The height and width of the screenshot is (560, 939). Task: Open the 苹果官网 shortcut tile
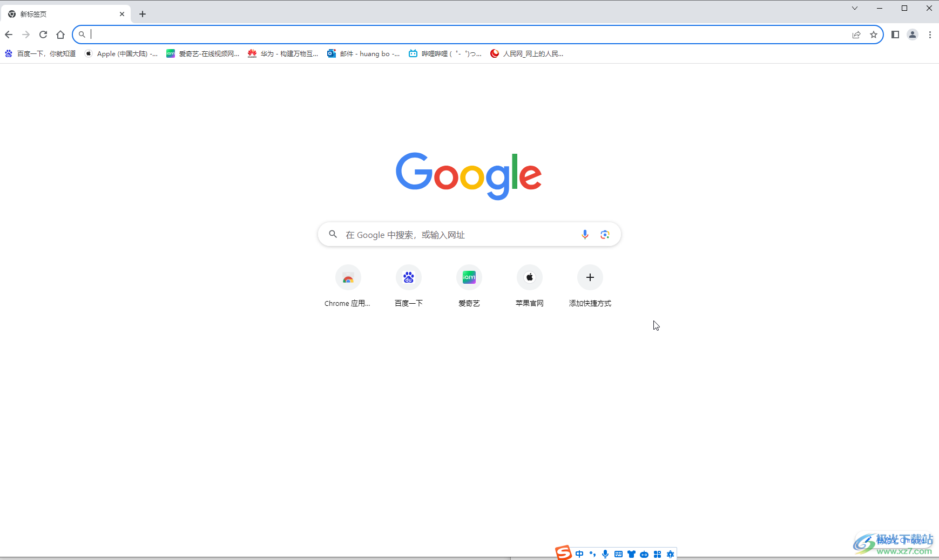pos(530,286)
